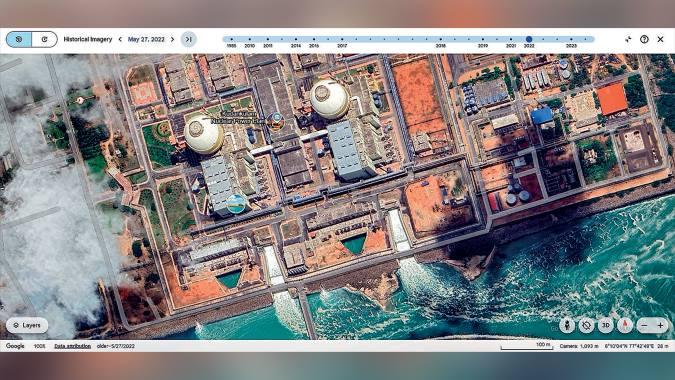The width and height of the screenshot is (675, 380).
Task: Click the round photo marker near turbine building
Action: pos(236,204)
